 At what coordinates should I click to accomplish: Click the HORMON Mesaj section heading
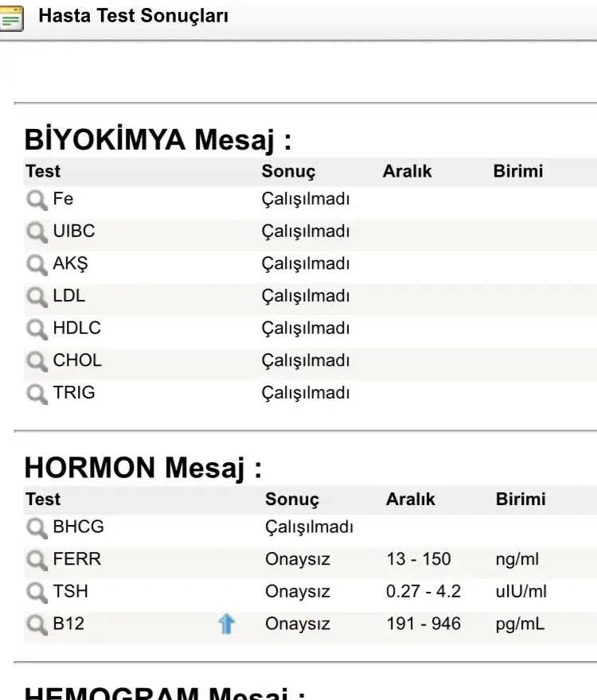tap(143, 468)
